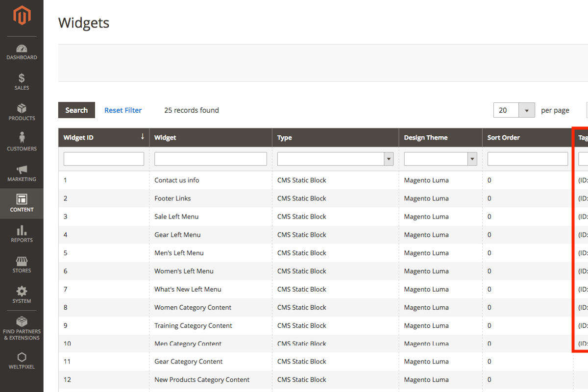This screenshot has width=588, height=392.
Task: Open the Men's Left Menu widget
Action: [x=179, y=253]
